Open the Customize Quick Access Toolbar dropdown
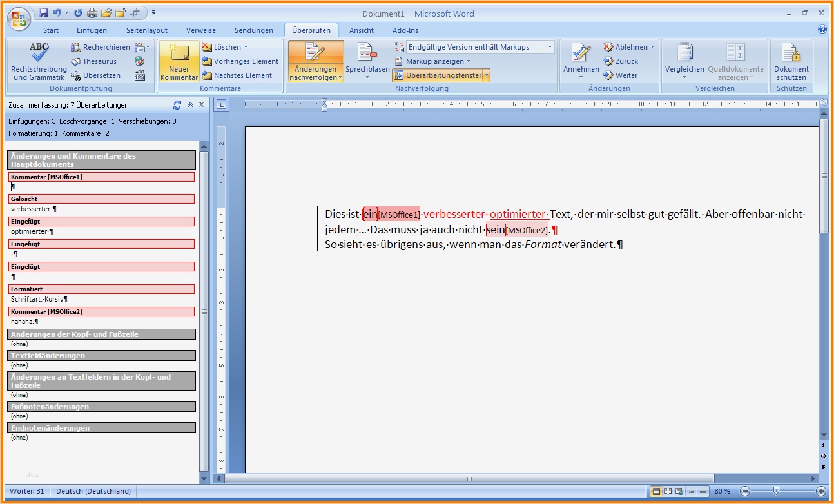Image resolution: width=834 pixels, height=504 pixels. point(155,13)
